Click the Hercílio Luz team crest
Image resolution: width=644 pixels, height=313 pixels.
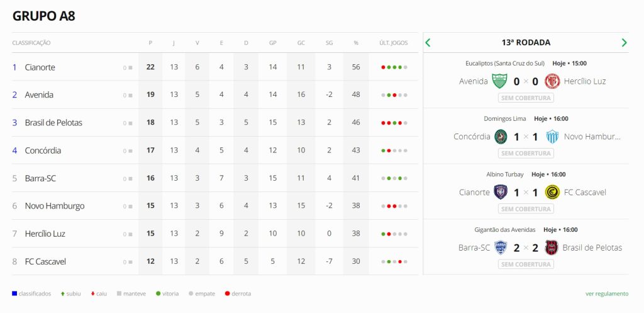click(x=552, y=81)
